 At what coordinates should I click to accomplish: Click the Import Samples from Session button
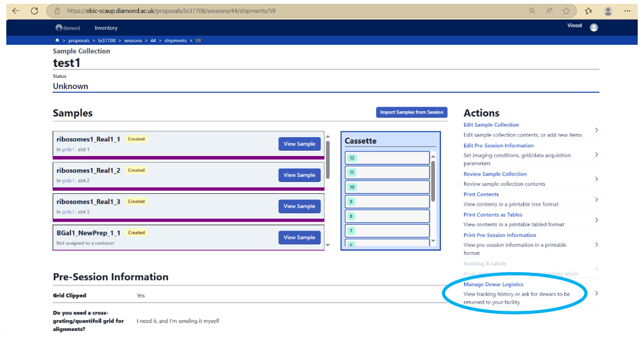(x=412, y=112)
